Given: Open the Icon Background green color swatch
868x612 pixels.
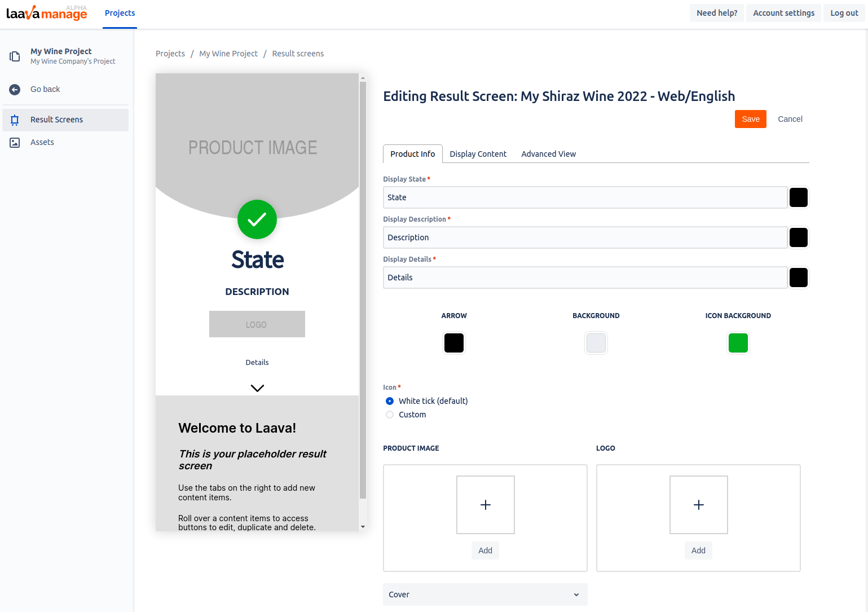Looking at the screenshot, I should pos(738,343).
